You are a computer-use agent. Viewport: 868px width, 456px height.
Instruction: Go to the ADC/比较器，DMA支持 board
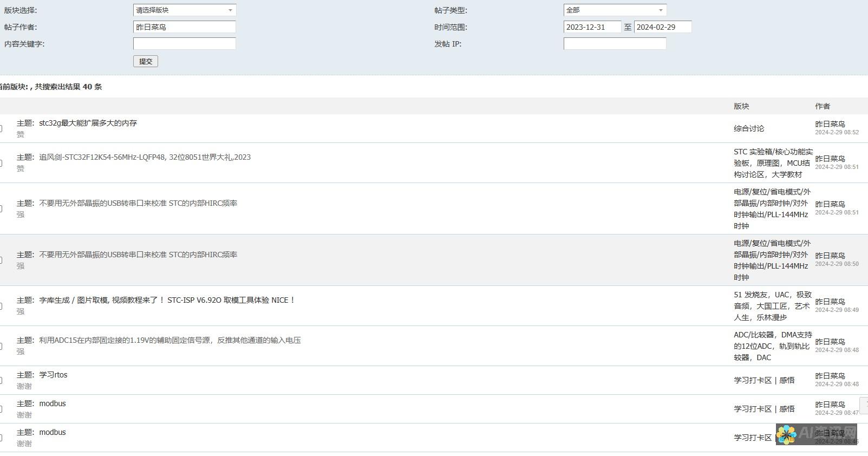pos(773,346)
